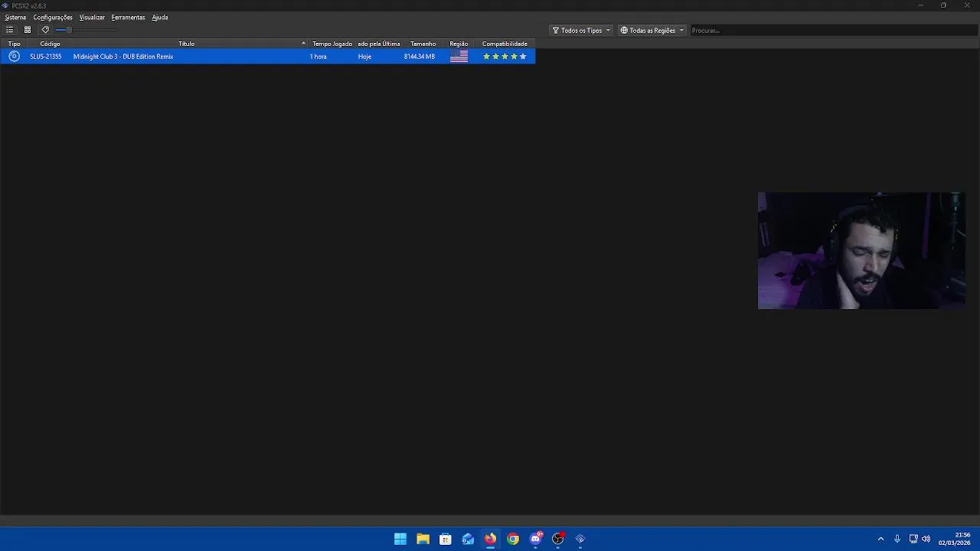Click the five-star compatibility rating
Image resolution: width=980 pixels, height=551 pixels.
coord(505,57)
